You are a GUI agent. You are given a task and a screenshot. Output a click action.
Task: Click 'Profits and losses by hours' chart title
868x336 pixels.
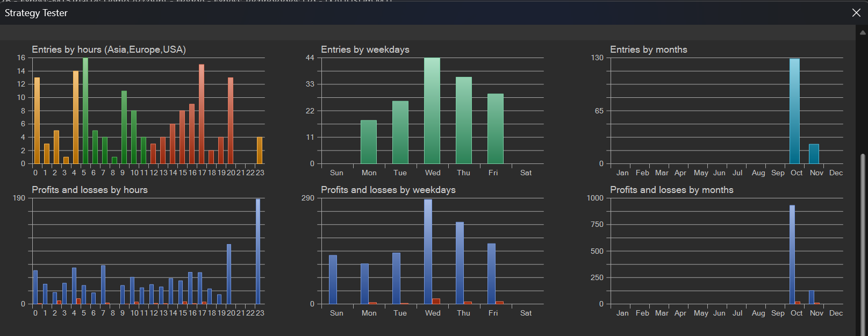89,190
